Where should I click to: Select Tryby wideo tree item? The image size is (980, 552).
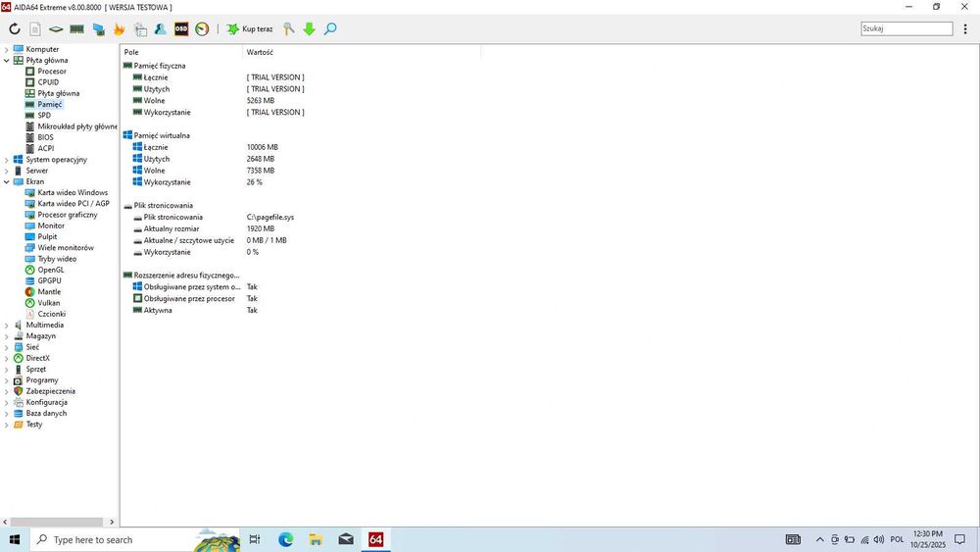pyautogui.click(x=56, y=259)
